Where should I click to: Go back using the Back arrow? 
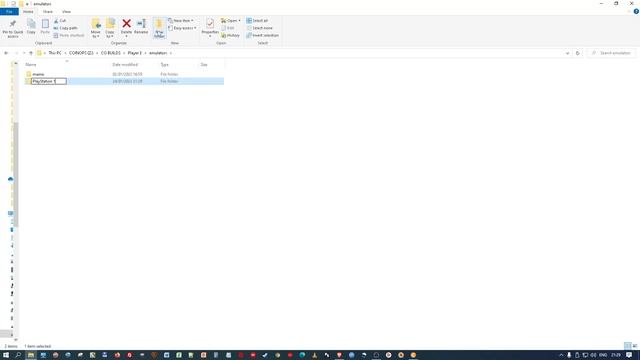(x=6, y=53)
